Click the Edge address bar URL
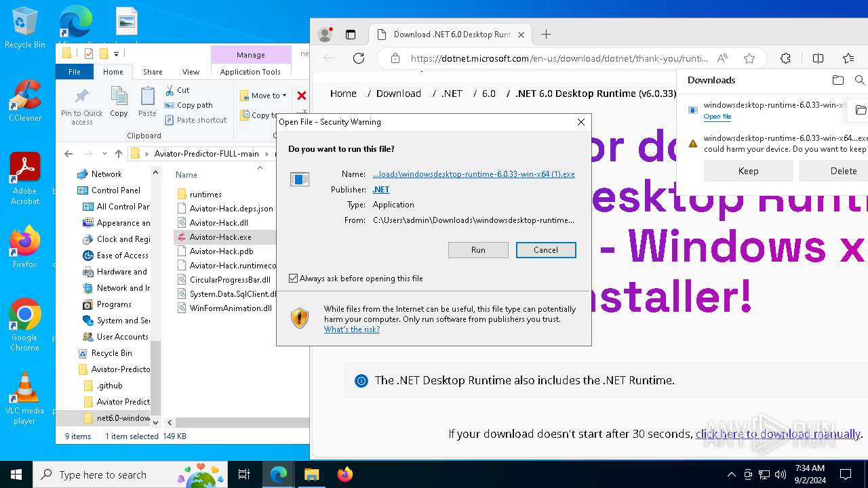The height and width of the screenshot is (488, 868). point(559,58)
